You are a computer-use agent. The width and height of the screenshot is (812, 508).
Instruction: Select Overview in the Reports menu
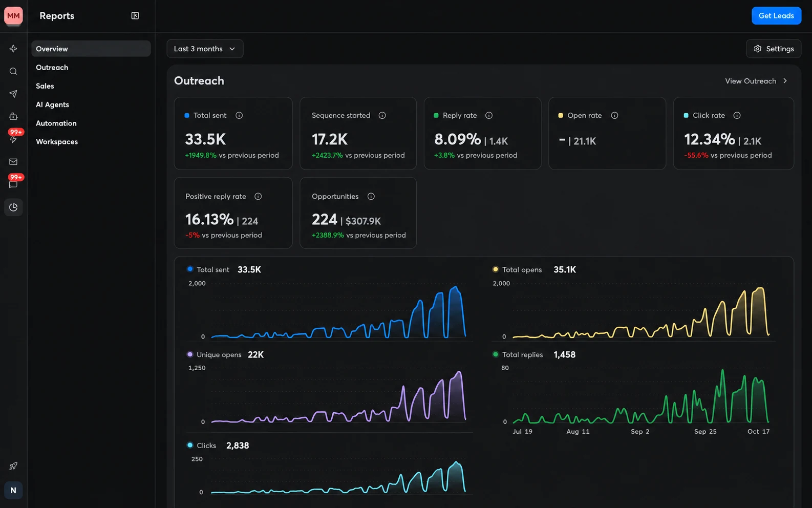click(91, 49)
